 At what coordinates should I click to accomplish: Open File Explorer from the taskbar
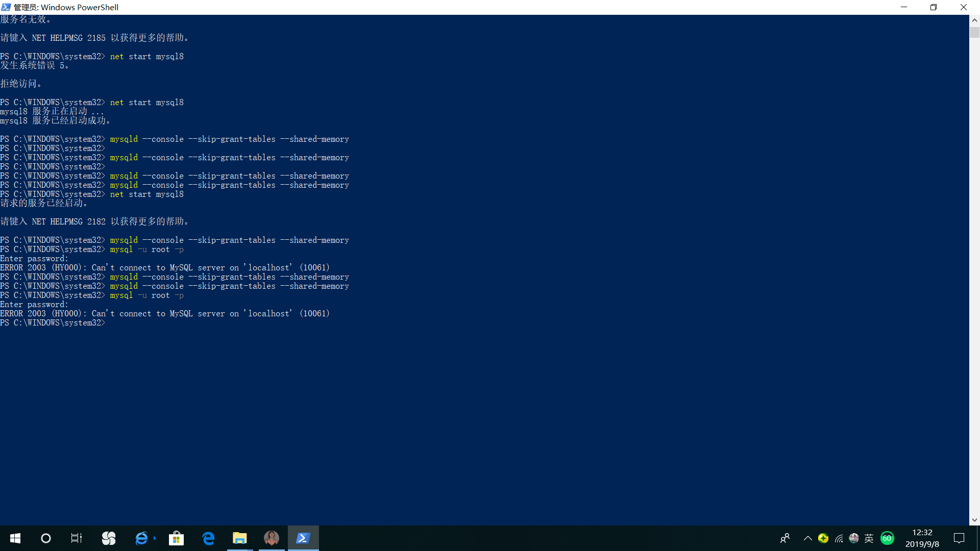[239, 538]
